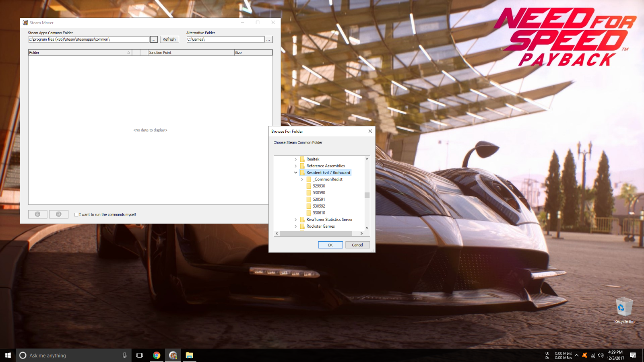Close the Browse For Folder dialog

(370, 131)
